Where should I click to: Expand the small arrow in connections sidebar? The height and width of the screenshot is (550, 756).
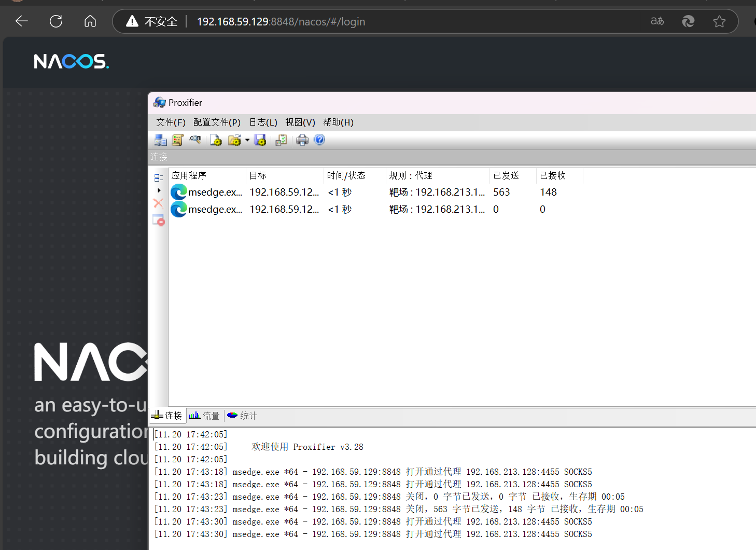[159, 190]
